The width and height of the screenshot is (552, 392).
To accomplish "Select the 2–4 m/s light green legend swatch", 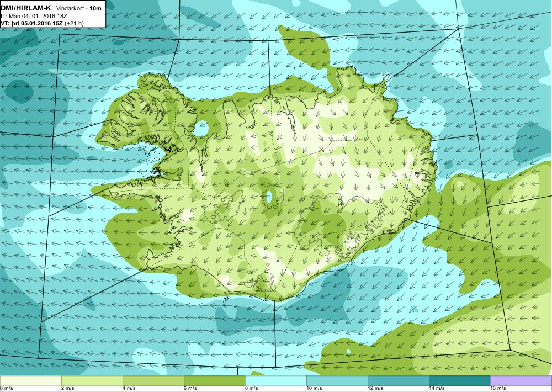I will click(92, 381).
